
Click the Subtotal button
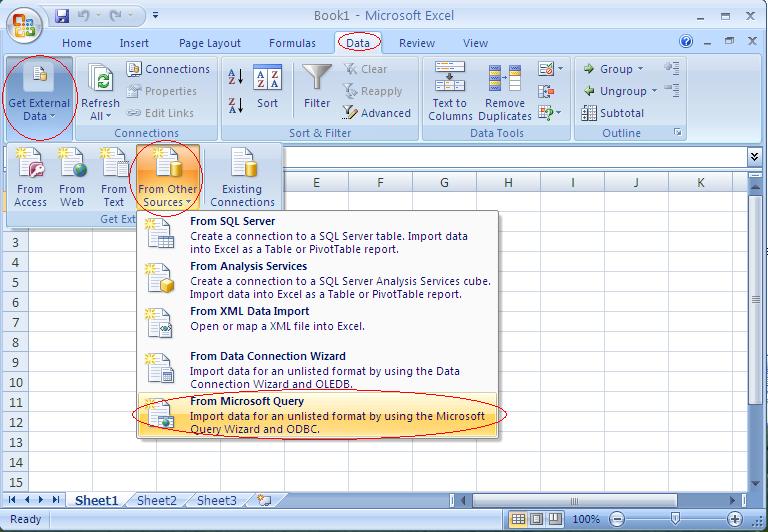pos(613,113)
